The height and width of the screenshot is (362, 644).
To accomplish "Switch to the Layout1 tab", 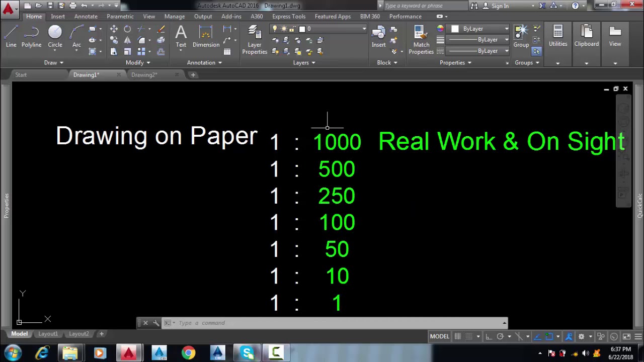I will (x=48, y=334).
